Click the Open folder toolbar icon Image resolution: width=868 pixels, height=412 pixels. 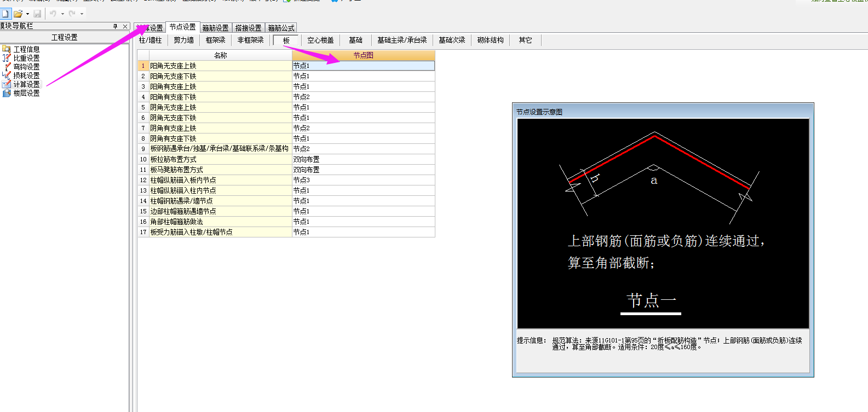tap(18, 14)
